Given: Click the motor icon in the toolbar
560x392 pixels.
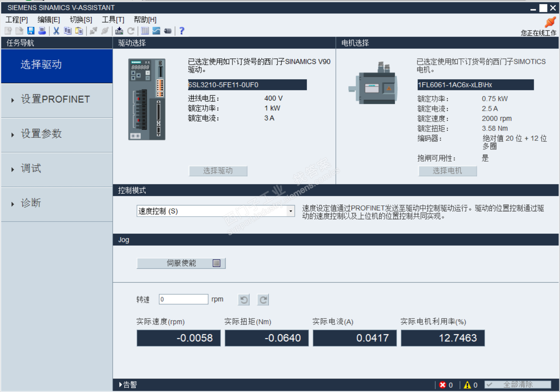Looking at the screenshot, I should [168, 31].
